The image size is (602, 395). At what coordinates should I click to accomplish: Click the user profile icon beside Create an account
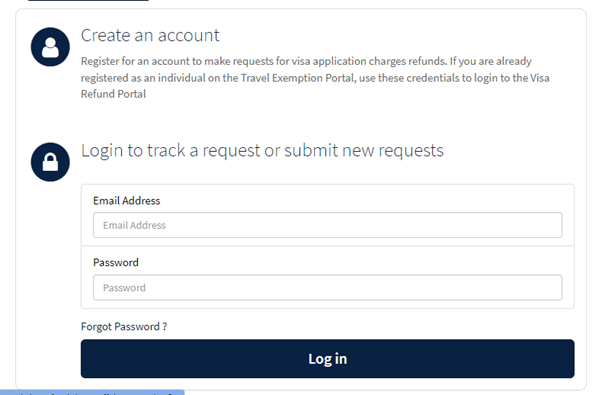click(50, 47)
